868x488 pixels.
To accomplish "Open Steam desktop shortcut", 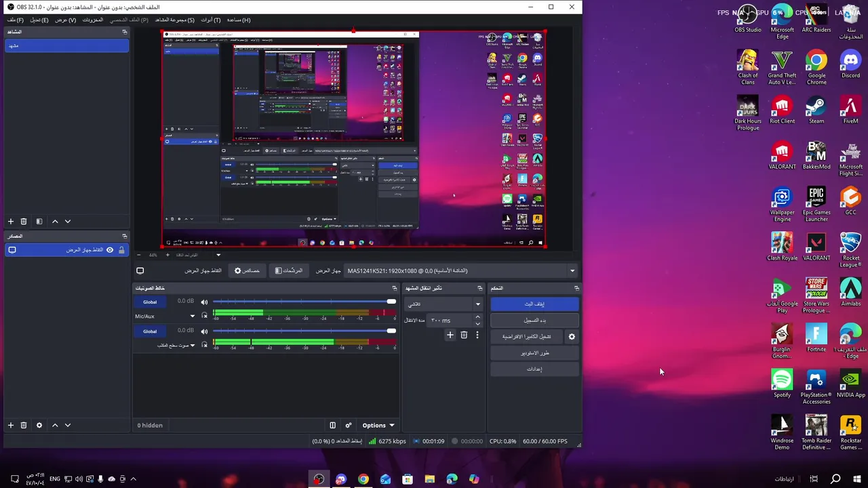I will tap(816, 110).
